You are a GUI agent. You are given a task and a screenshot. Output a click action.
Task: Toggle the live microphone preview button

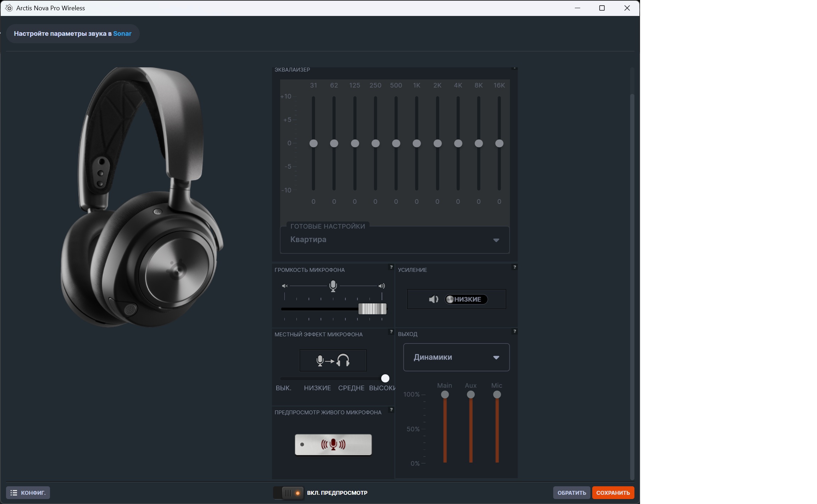click(x=333, y=444)
